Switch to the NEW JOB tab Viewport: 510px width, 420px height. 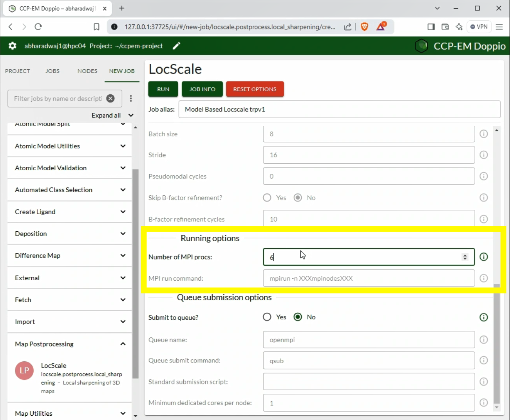point(122,71)
